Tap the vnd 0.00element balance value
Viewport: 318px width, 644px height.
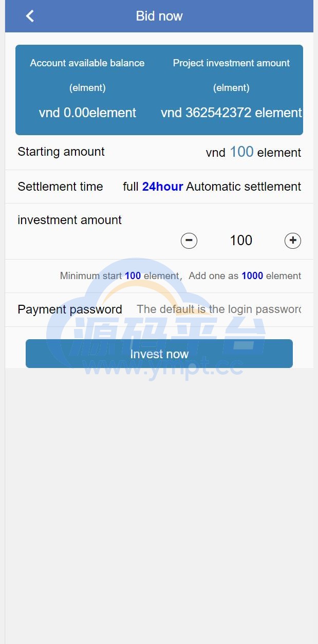click(x=87, y=113)
